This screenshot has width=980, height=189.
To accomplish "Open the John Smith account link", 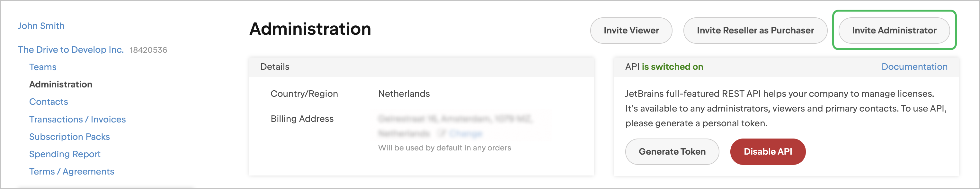I will tap(41, 26).
